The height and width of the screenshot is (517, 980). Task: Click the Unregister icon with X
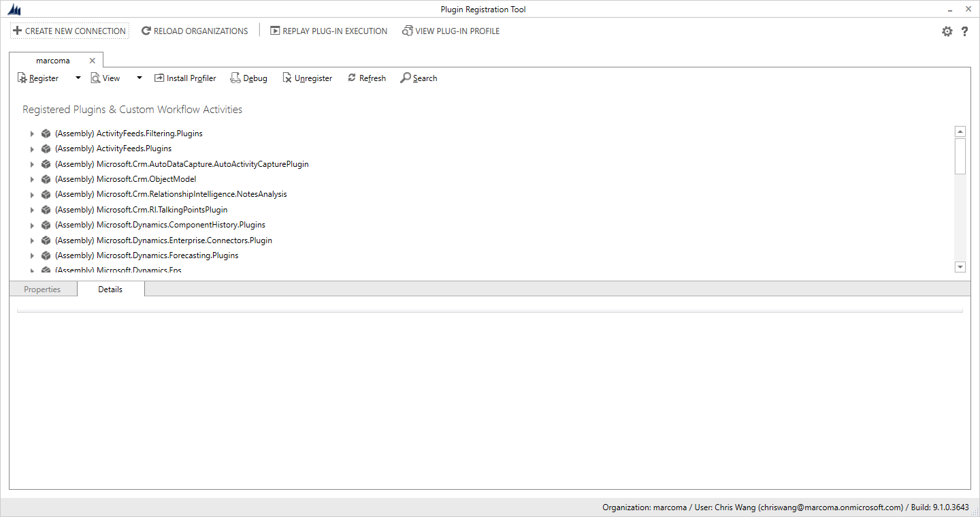click(x=287, y=78)
